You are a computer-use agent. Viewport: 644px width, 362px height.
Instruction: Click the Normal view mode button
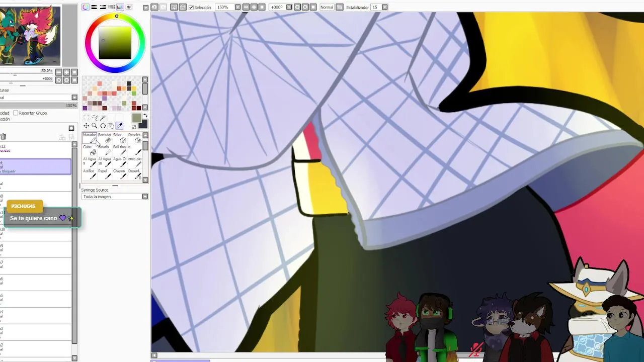tap(327, 7)
